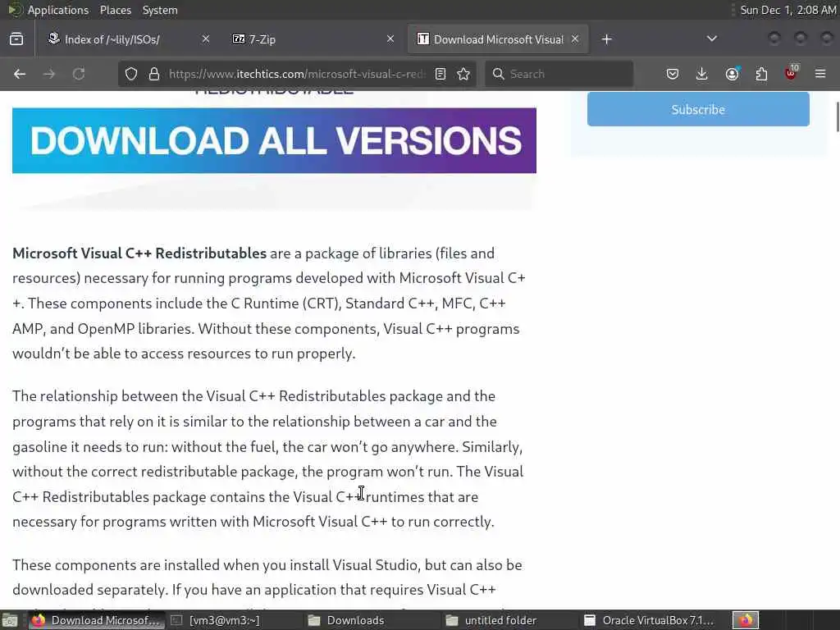Open the System menu
840x630 pixels.
point(160,10)
